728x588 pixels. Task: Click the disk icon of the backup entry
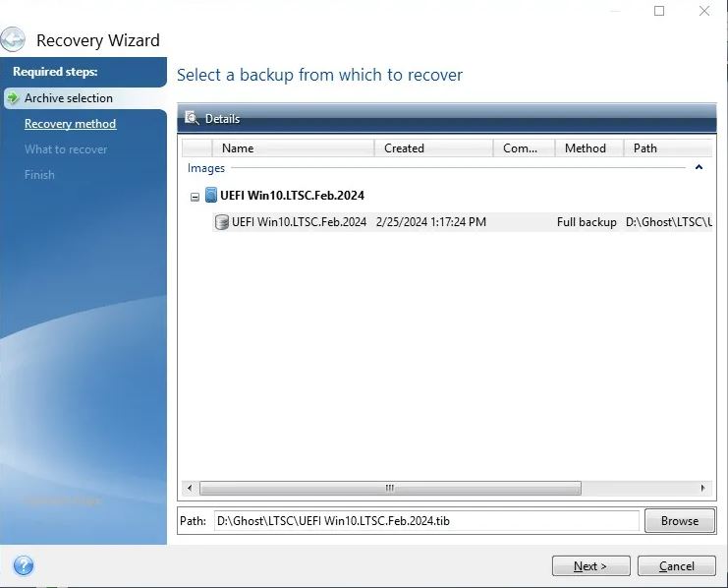(x=222, y=222)
